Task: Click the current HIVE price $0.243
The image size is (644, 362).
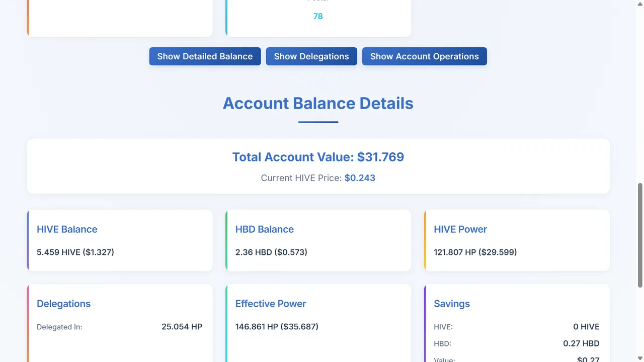Action: point(360,178)
